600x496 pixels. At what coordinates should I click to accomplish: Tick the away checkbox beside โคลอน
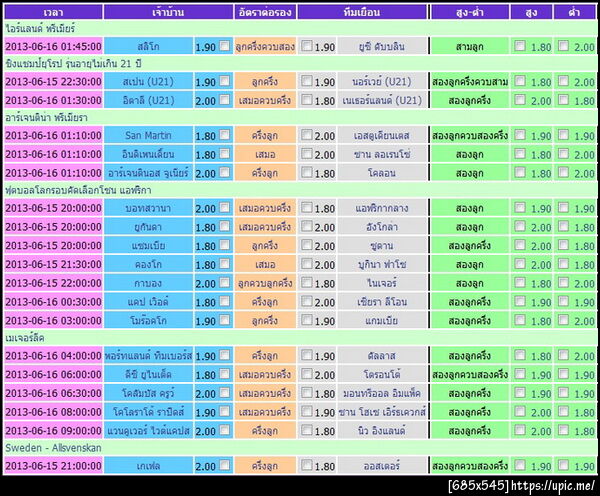click(306, 172)
